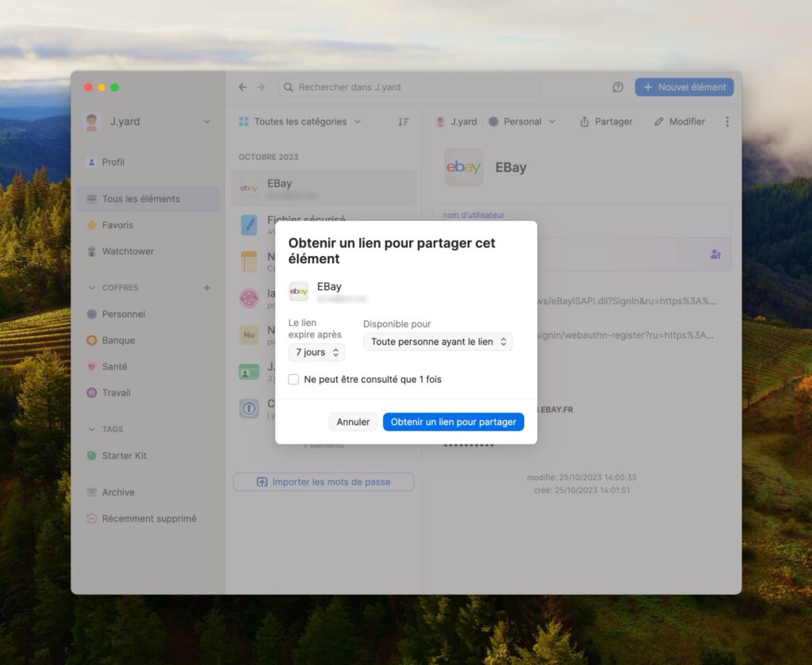Click the Archive box icon
This screenshot has height=665, width=812.
tap(92, 493)
